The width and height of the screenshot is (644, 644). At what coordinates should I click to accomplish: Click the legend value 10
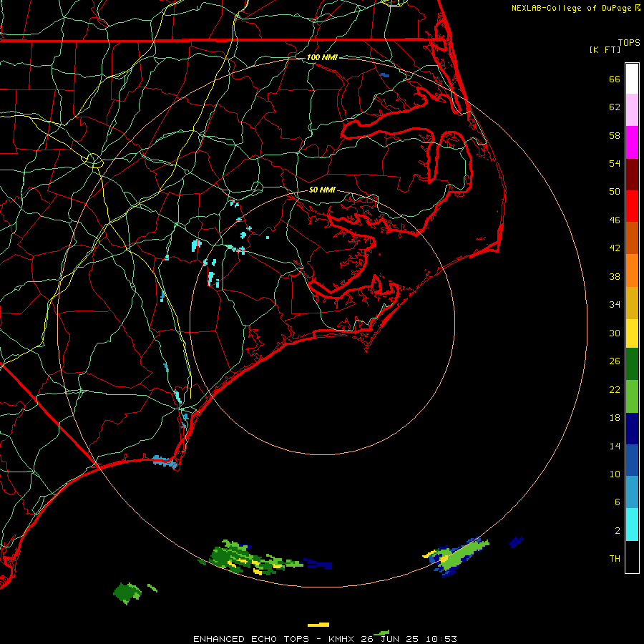tap(615, 474)
